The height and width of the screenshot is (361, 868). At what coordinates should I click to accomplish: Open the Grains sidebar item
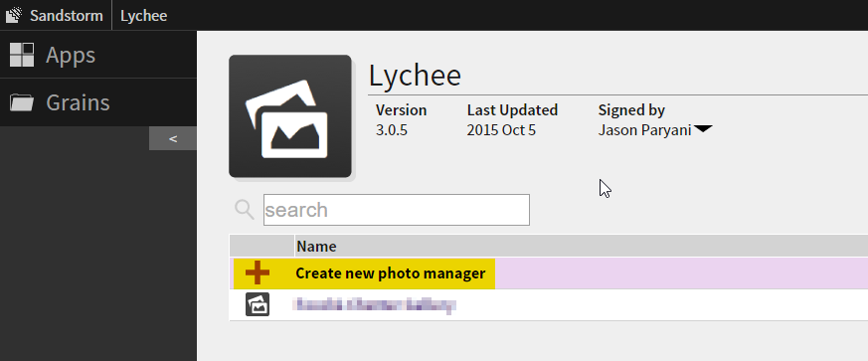tap(98, 102)
